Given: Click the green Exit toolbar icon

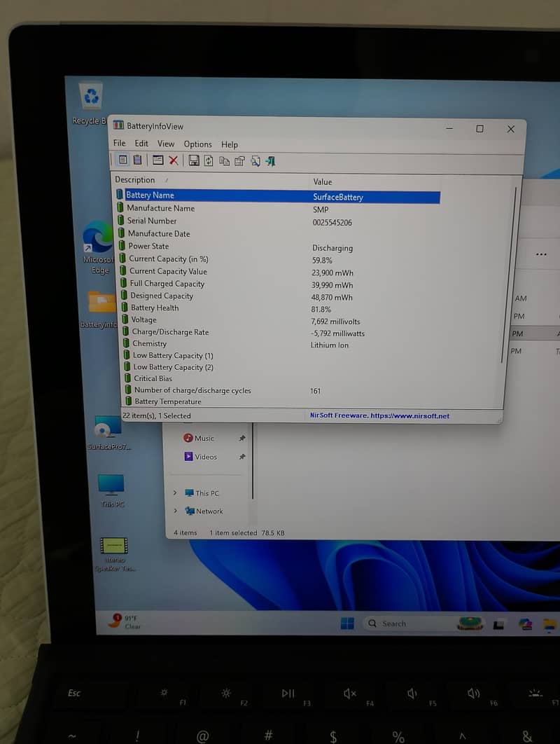Looking at the screenshot, I should pos(271,162).
